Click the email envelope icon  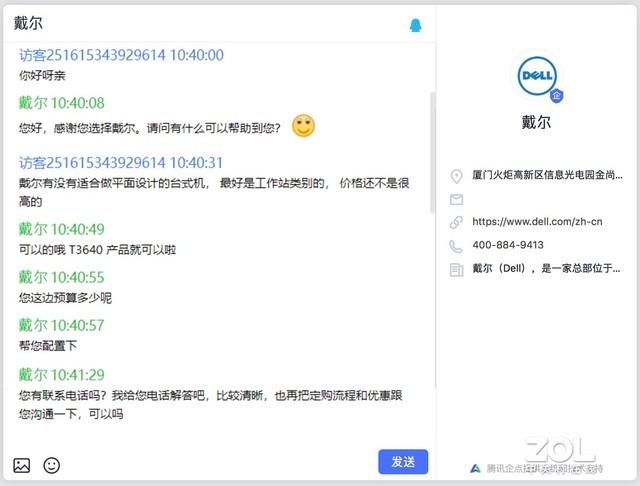(456, 200)
